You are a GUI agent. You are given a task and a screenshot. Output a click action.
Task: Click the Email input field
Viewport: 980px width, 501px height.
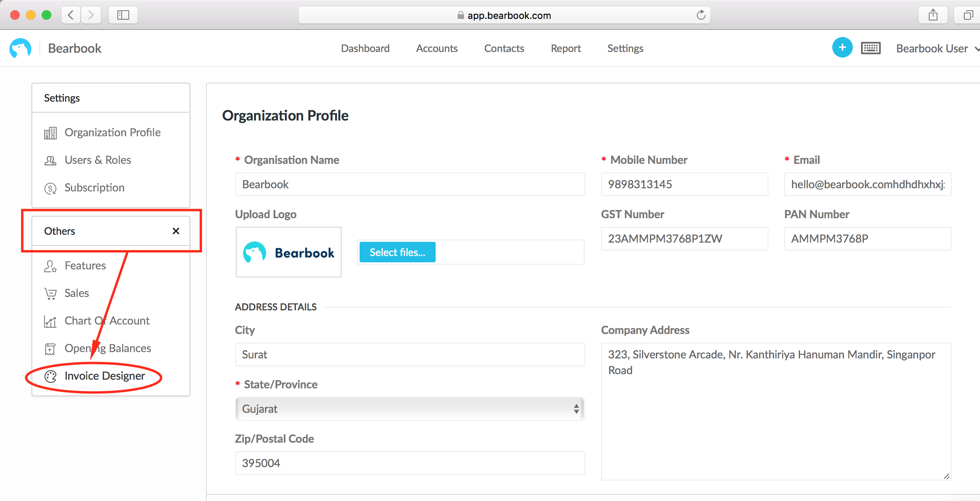click(x=867, y=184)
